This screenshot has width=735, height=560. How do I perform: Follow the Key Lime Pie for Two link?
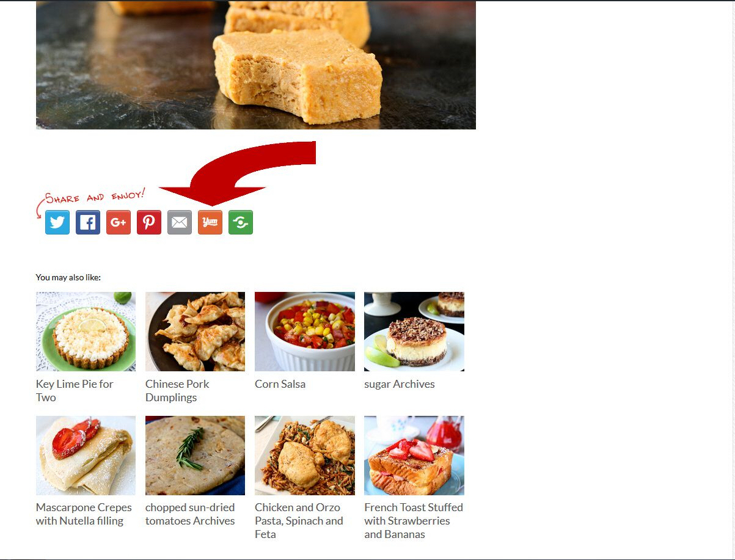[x=75, y=391]
